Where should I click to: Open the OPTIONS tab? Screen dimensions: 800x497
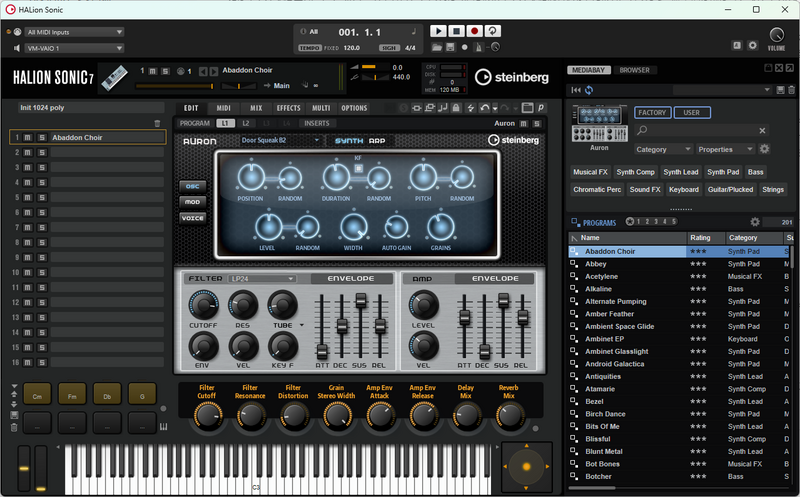coord(354,108)
